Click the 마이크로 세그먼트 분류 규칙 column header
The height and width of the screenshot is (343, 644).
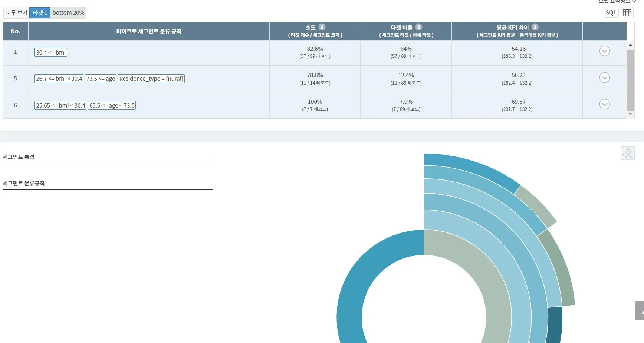149,31
